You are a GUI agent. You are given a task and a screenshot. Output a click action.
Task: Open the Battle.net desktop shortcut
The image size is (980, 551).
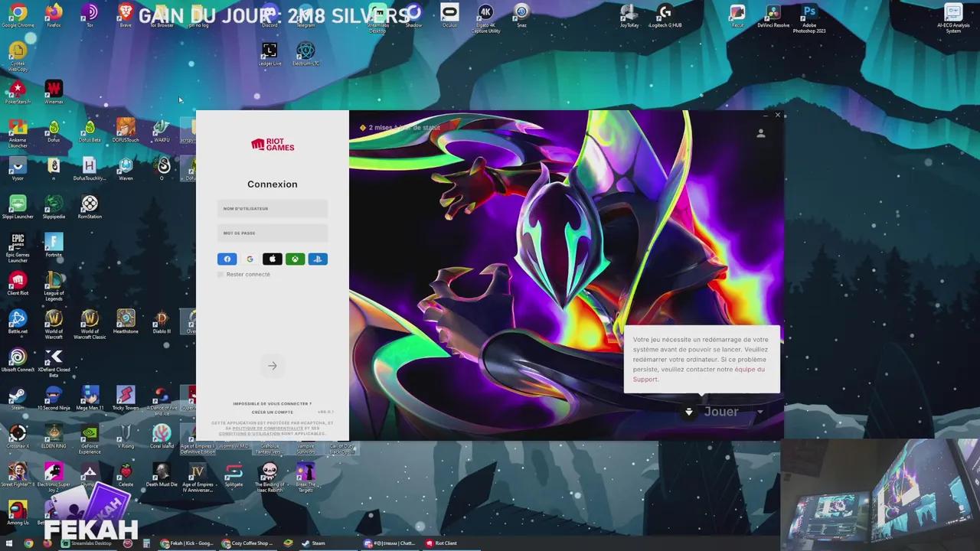(18, 321)
